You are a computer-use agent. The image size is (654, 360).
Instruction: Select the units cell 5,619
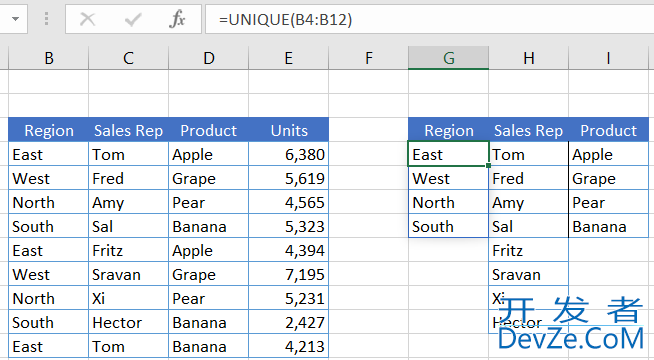point(289,179)
